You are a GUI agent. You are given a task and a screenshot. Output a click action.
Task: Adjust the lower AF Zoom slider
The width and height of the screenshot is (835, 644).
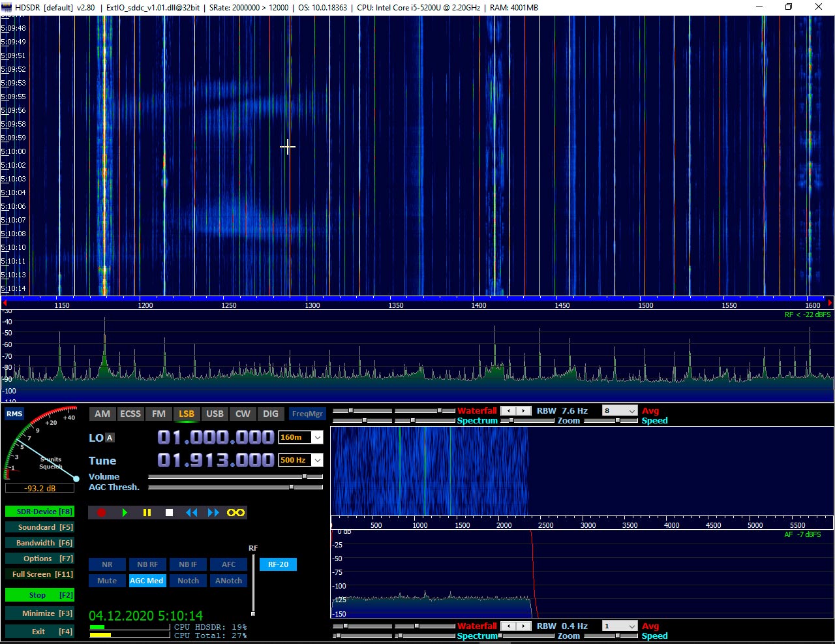coord(527,636)
